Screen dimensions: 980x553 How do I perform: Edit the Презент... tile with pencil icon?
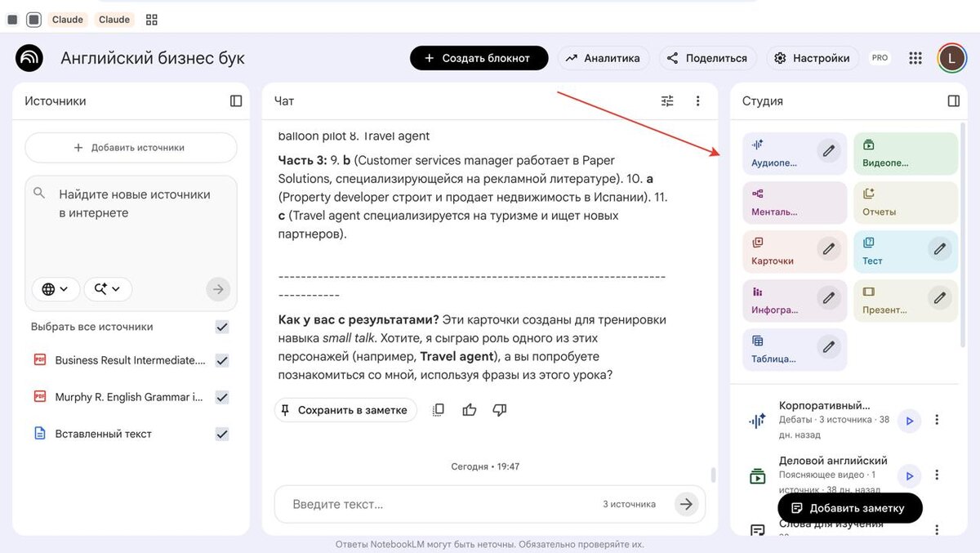940,297
